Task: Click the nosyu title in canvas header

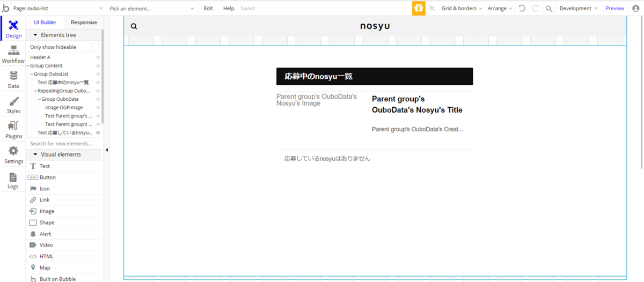Action: [375, 26]
